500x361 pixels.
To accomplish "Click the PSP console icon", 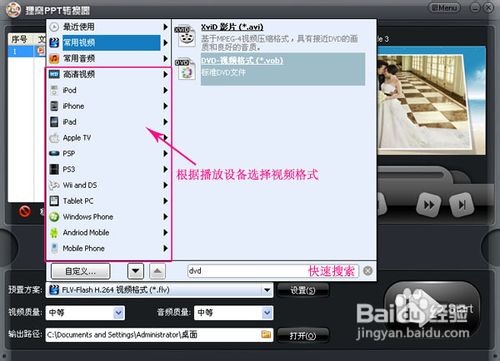I will [54, 153].
